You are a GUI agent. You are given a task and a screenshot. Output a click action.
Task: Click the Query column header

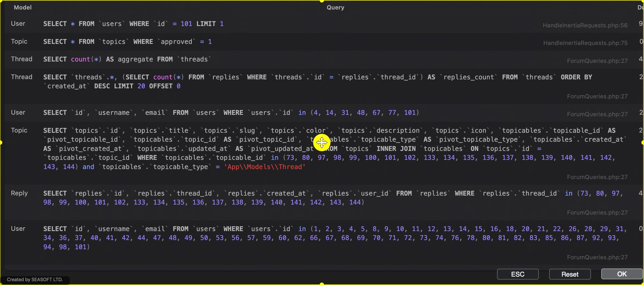(335, 7)
